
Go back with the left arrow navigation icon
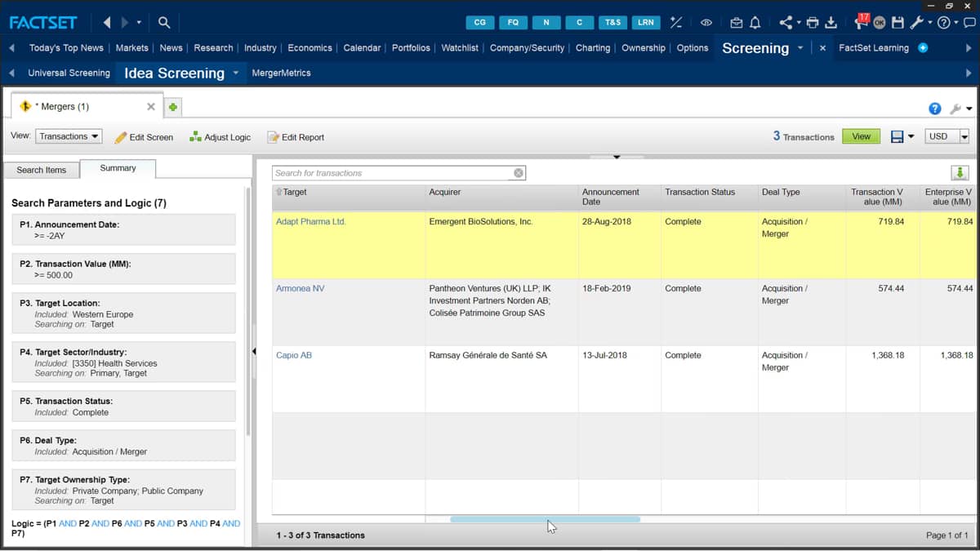click(107, 22)
